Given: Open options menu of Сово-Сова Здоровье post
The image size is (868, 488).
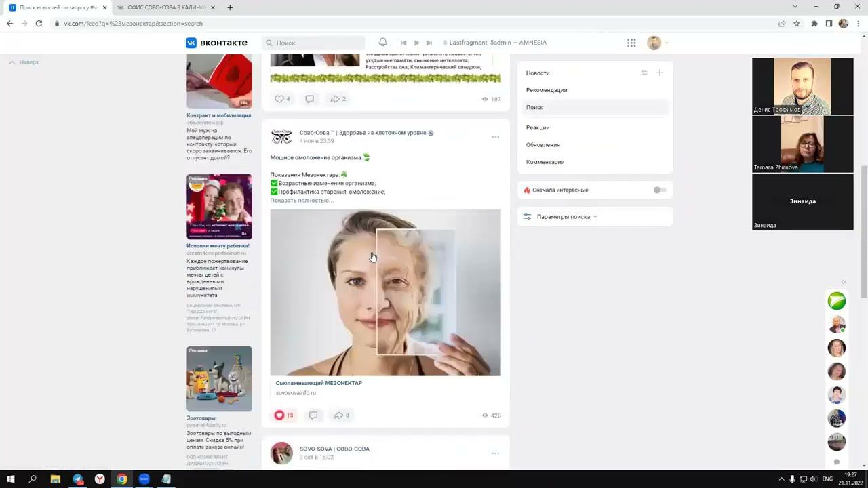Looking at the screenshot, I should point(495,137).
